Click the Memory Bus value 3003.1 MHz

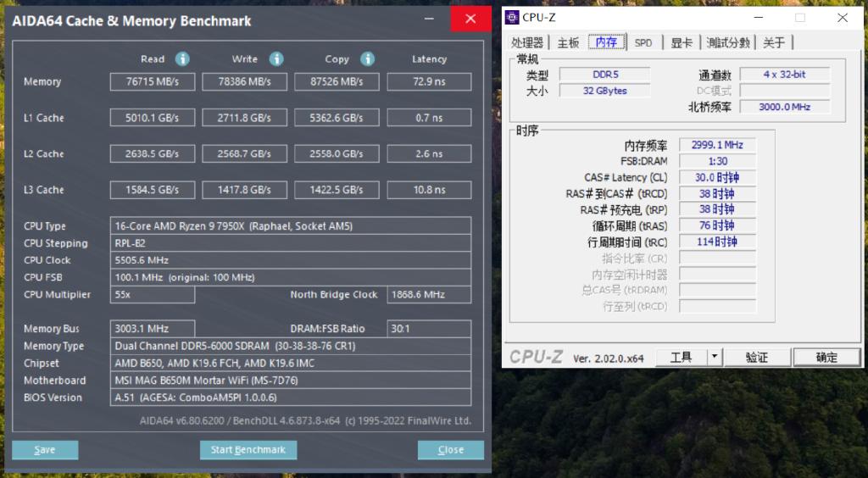(x=153, y=329)
